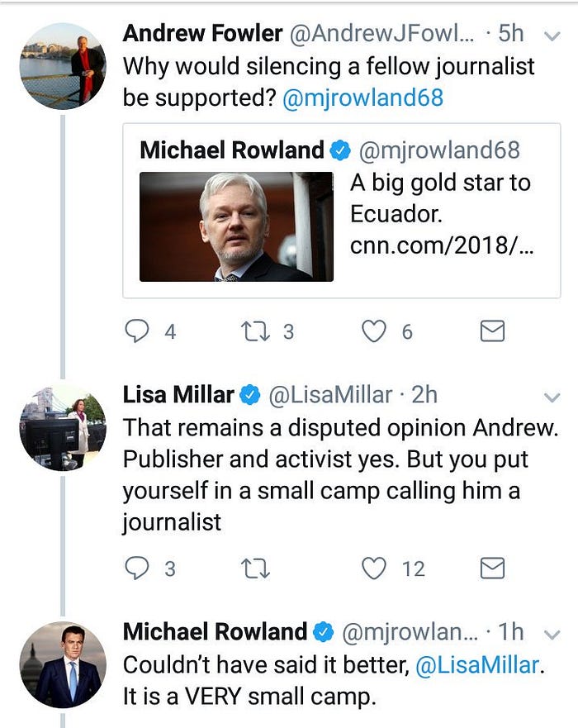Open the quoted tweet by Michael Rowland

(x=342, y=211)
